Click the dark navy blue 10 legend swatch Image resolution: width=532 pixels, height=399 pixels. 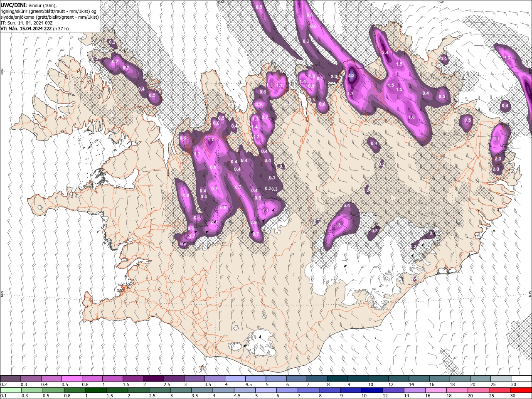point(372,390)
